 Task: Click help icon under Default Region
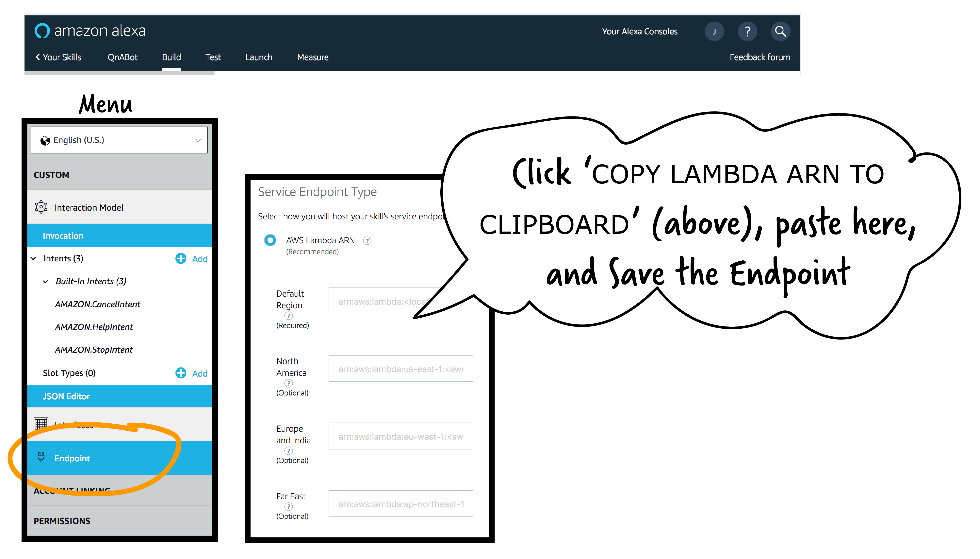pyautogui.click(x=288, y=316)
